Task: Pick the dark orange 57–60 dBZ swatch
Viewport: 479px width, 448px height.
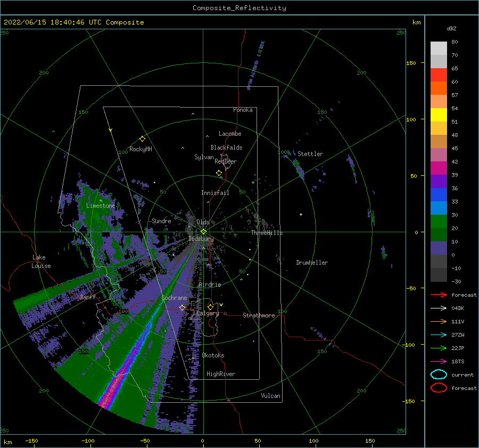Action: (x=439, y=88)
